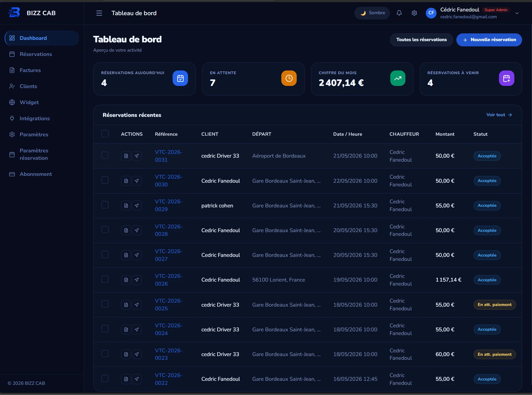Click the orange clock icon in En attente card

[289, 78]
